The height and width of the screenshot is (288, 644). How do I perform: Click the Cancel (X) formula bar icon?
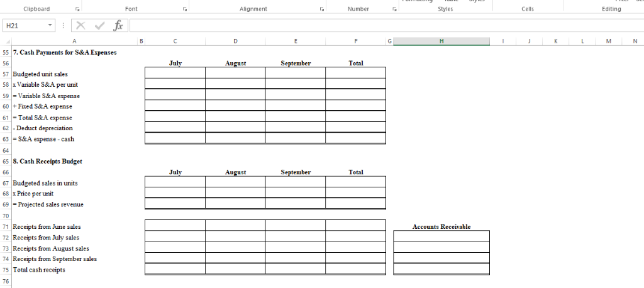coord(81,26)
